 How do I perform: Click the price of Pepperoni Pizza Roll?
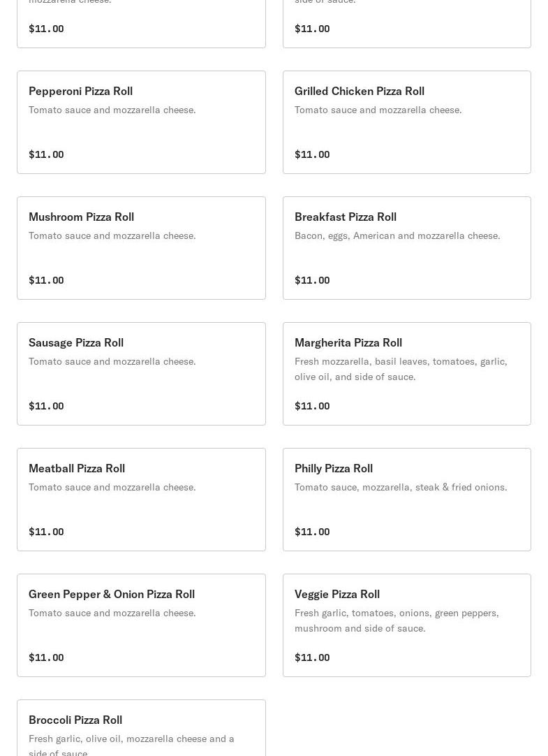click(46, 154)
